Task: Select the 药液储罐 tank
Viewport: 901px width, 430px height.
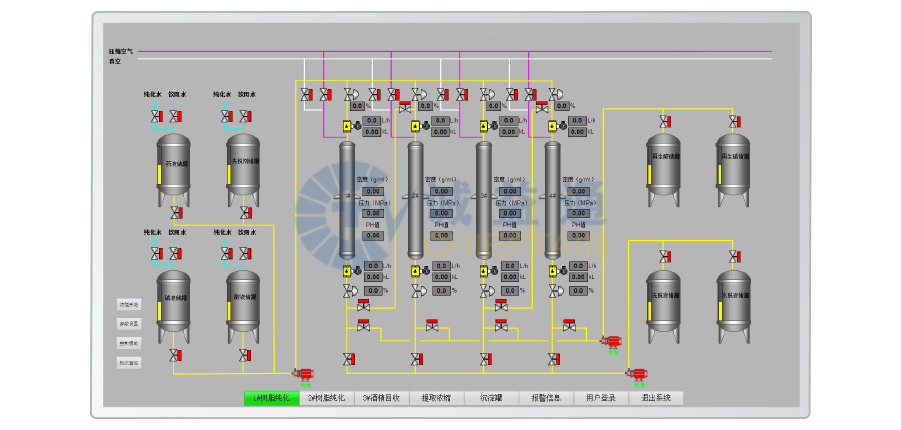Action: tap(175, 164)
